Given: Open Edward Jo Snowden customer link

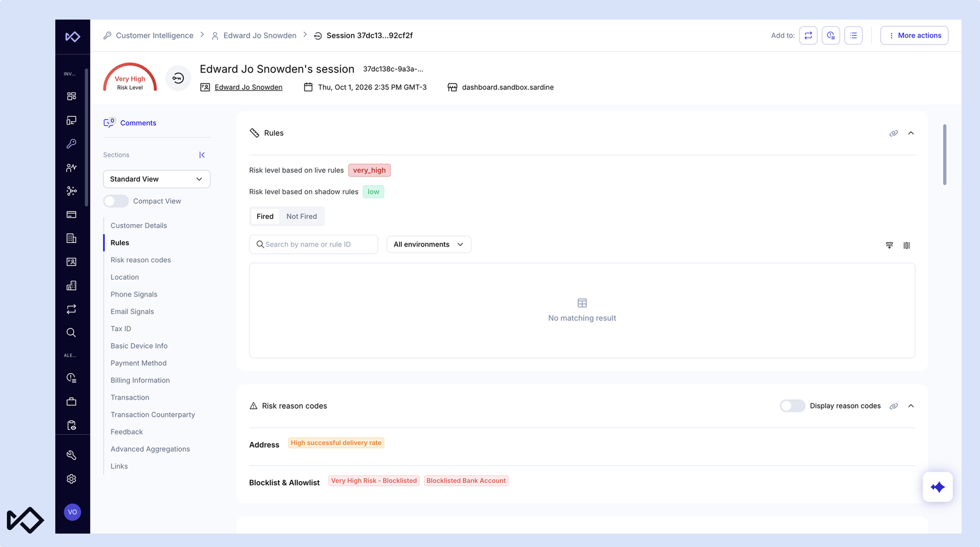Looking at the screenshot, I should pos(248,87).
